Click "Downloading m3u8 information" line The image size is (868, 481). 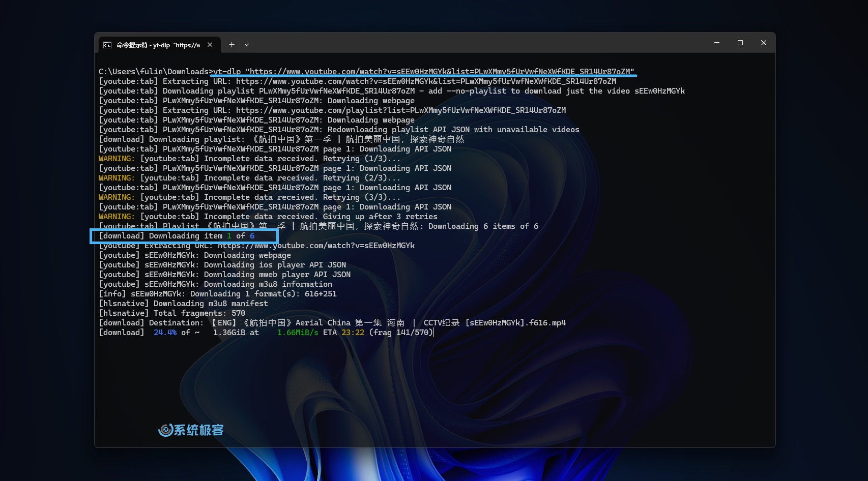coord(215,284)
